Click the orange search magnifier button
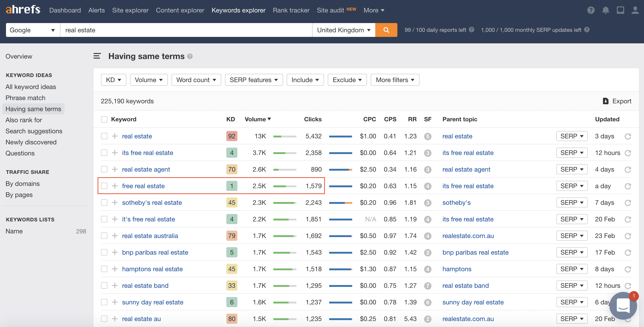Image resolution: width=644 pixels, height=327 pixels. click(x=386, y=30)
